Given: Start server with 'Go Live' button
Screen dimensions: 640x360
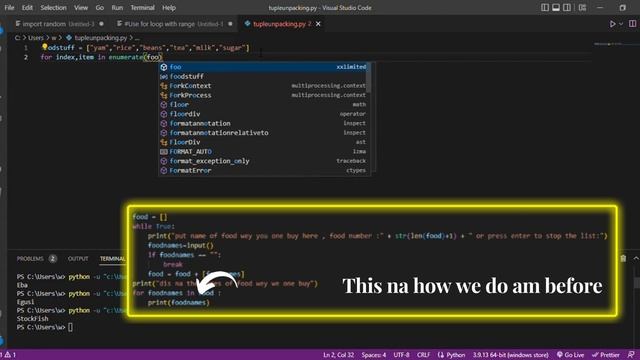Looking at the screenshot, I should (570, 355).
